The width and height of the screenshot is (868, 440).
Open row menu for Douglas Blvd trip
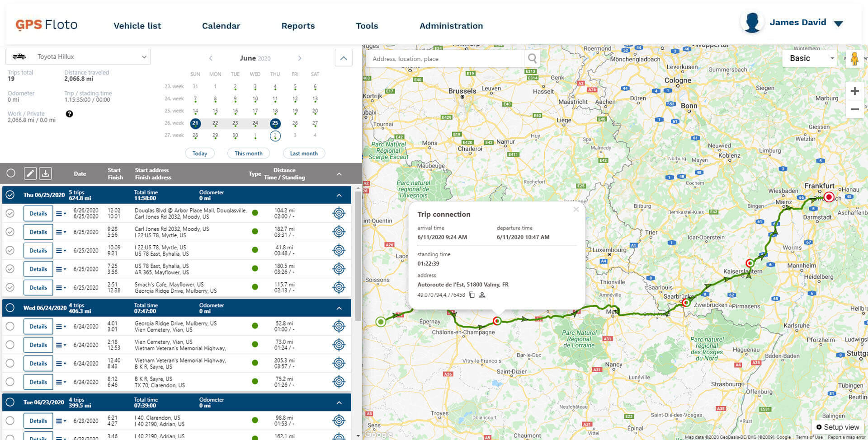61,213
